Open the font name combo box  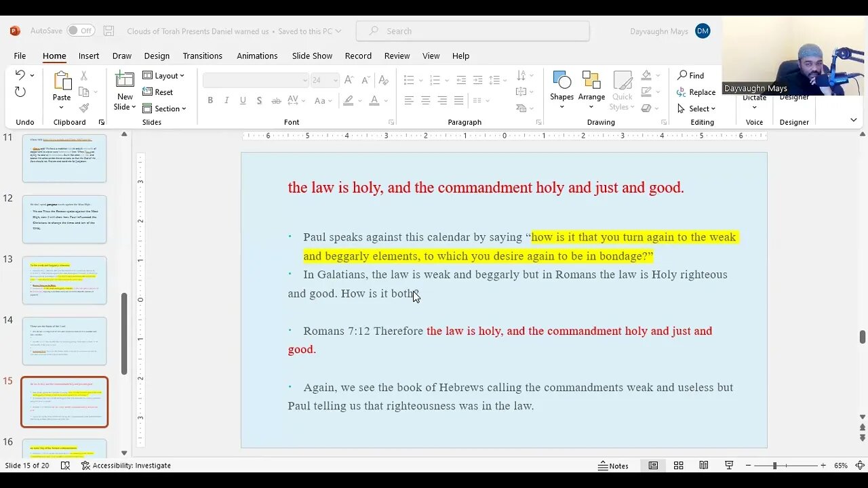[256, 80]
